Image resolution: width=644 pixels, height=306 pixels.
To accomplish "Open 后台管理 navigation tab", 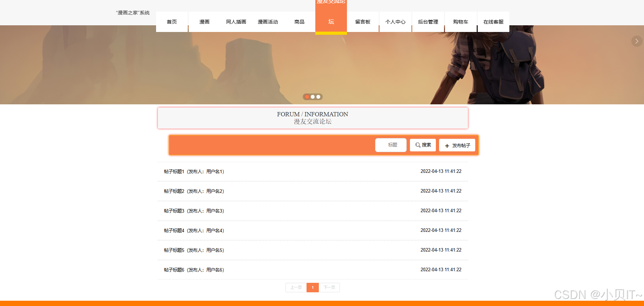I will pos(428,22).
